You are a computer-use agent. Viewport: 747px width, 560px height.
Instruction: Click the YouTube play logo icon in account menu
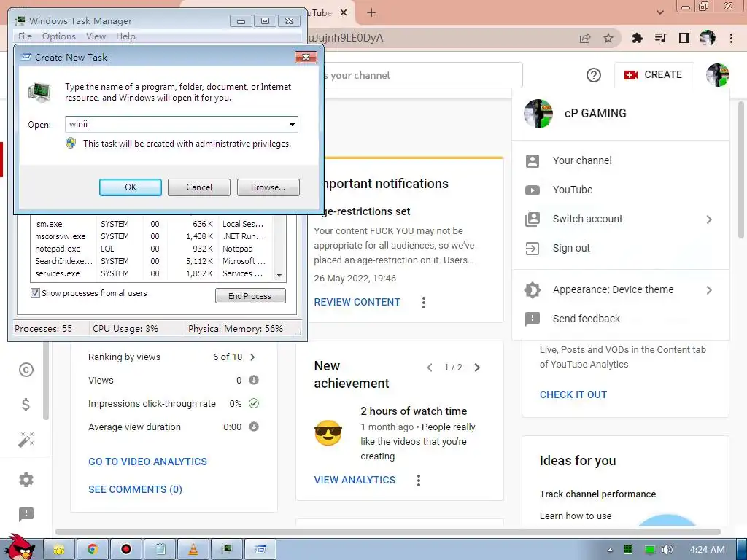(x=532, y=190)
